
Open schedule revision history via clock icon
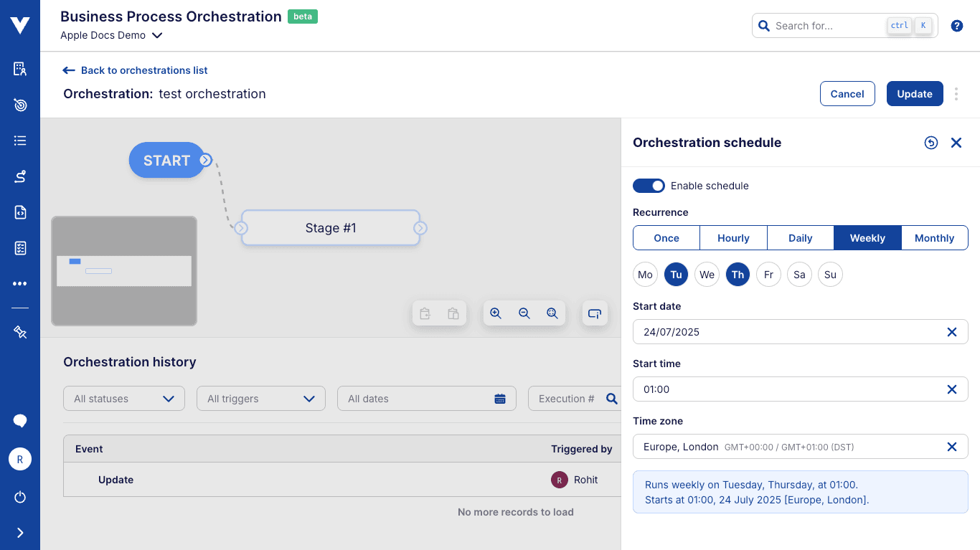coord(931,143)
